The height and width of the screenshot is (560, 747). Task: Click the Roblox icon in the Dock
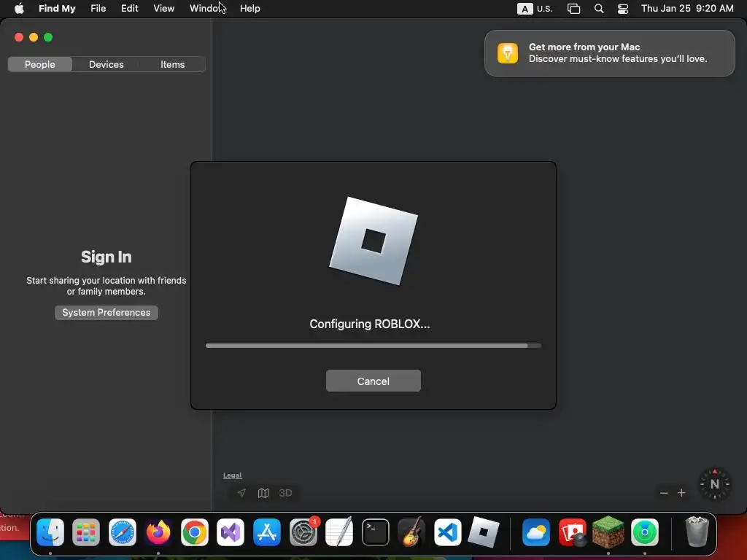[x=484, y=532]
